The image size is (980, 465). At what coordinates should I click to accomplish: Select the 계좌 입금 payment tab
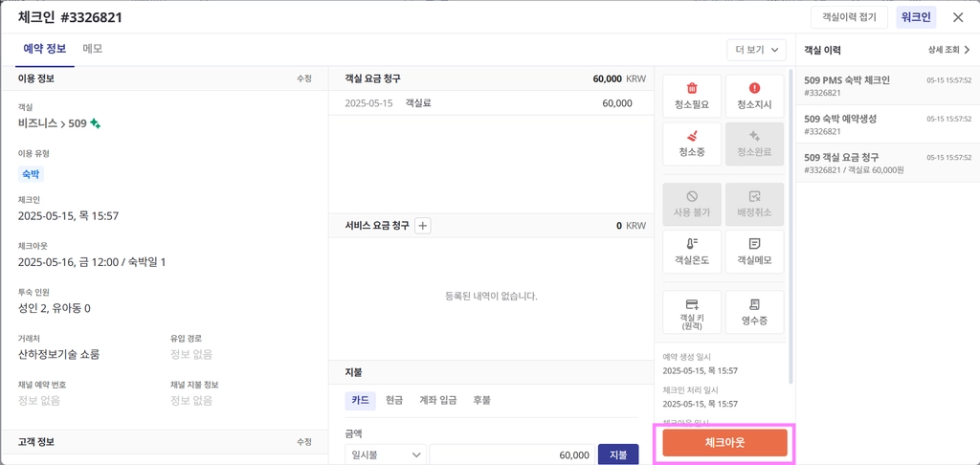pyautogui.click(x=437, y=400)
